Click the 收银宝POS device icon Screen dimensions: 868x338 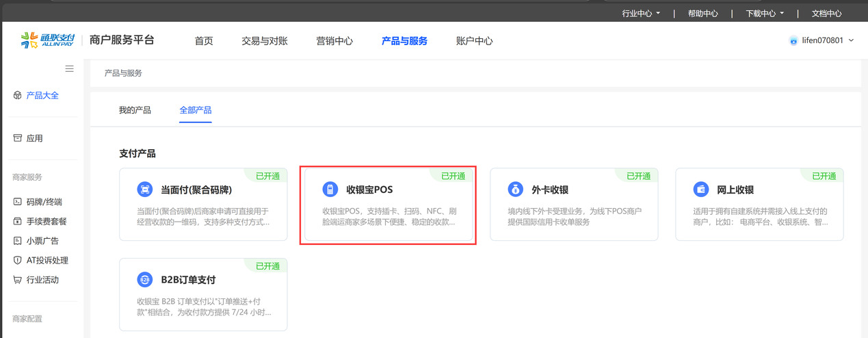330,190
